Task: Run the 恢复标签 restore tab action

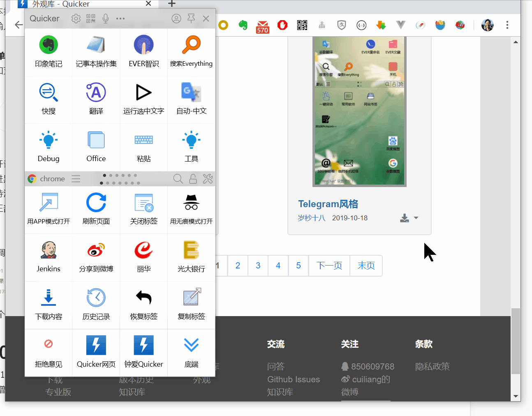Action: pos(143,305)
